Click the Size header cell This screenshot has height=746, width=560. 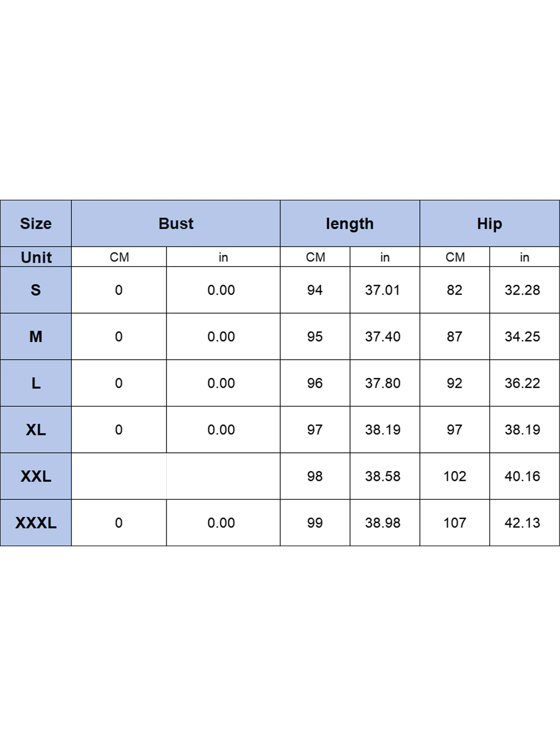click(36, 224)
